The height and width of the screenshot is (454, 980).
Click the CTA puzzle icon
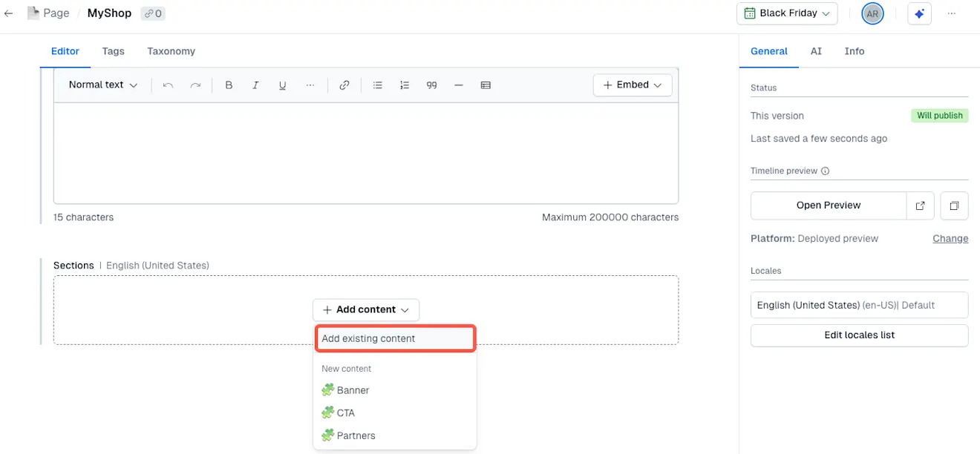coord(327,413)
